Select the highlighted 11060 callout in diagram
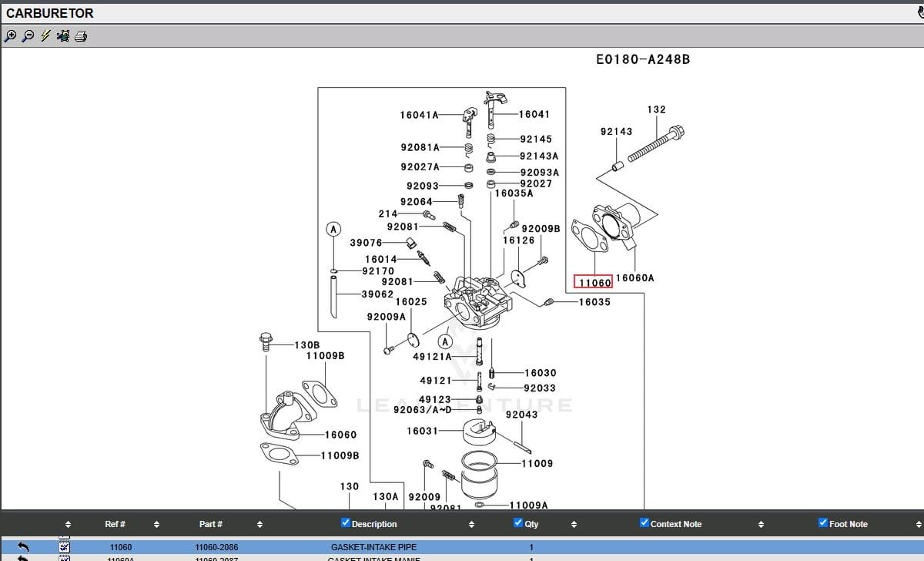 [594, 283]
